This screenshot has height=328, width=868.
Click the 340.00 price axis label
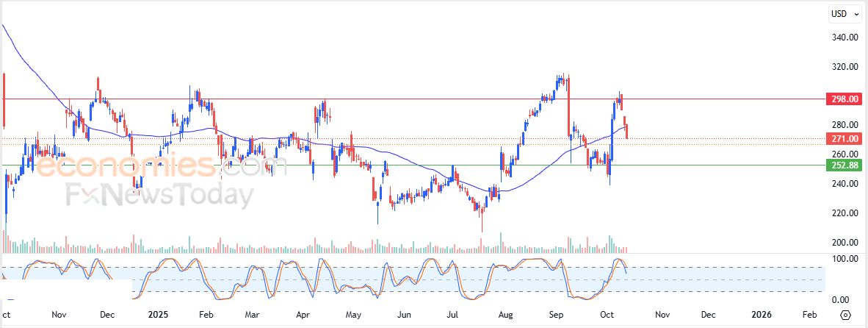point(845,38)
